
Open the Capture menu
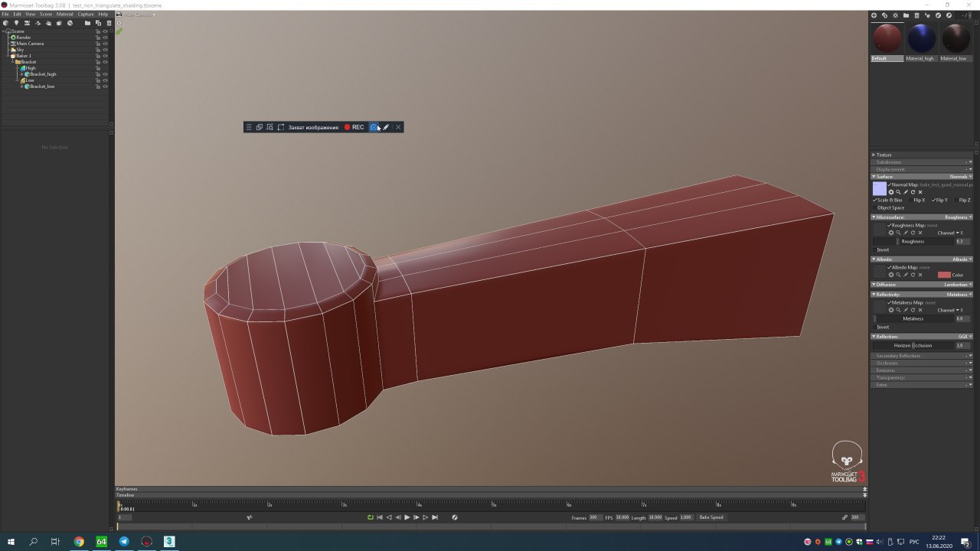[86, 14]
